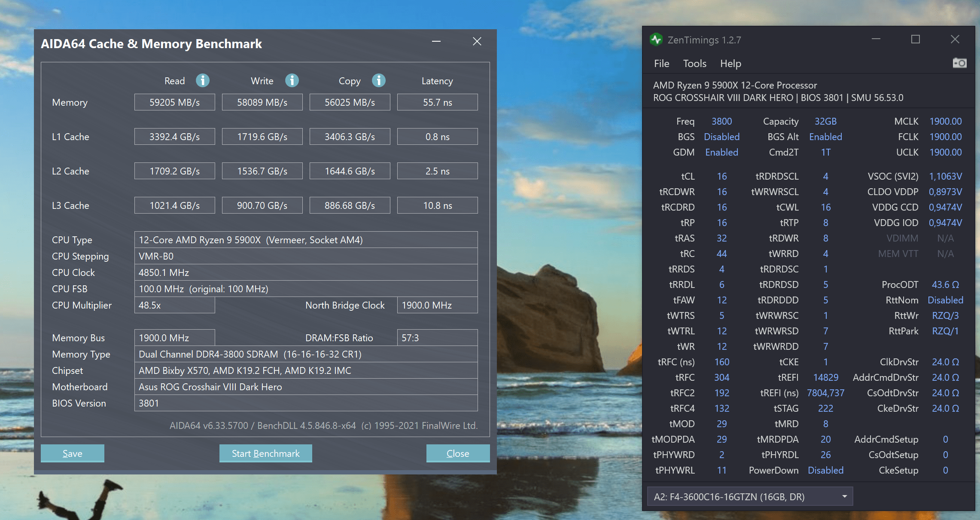Click the RttPark value RZQ/1

pyautogui.click(x=946, y=331)
